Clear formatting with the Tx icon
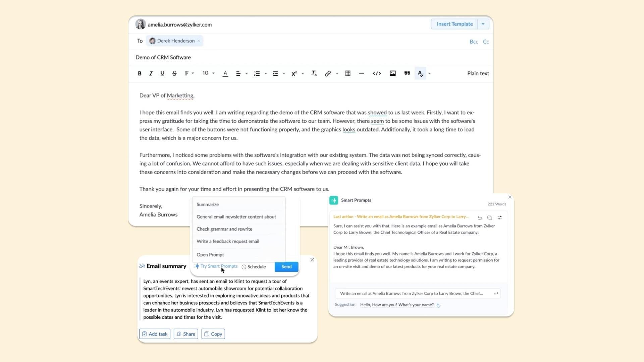This screenshot has width=644, height=362. click(314, 73)
